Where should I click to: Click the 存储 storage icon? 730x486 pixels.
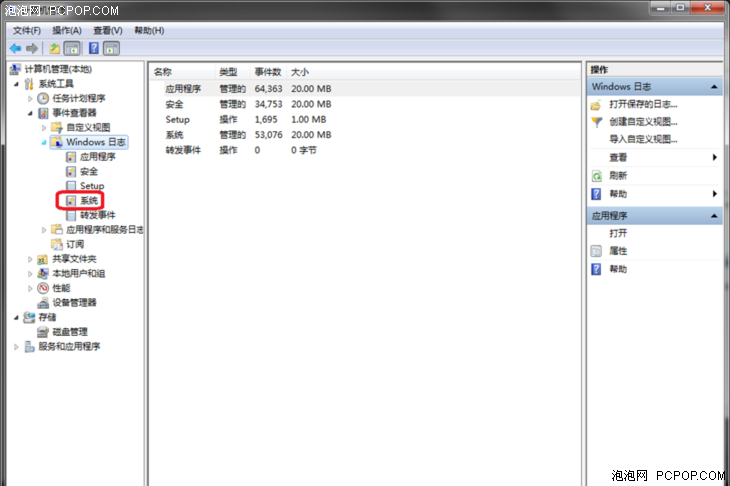point(29,317)
